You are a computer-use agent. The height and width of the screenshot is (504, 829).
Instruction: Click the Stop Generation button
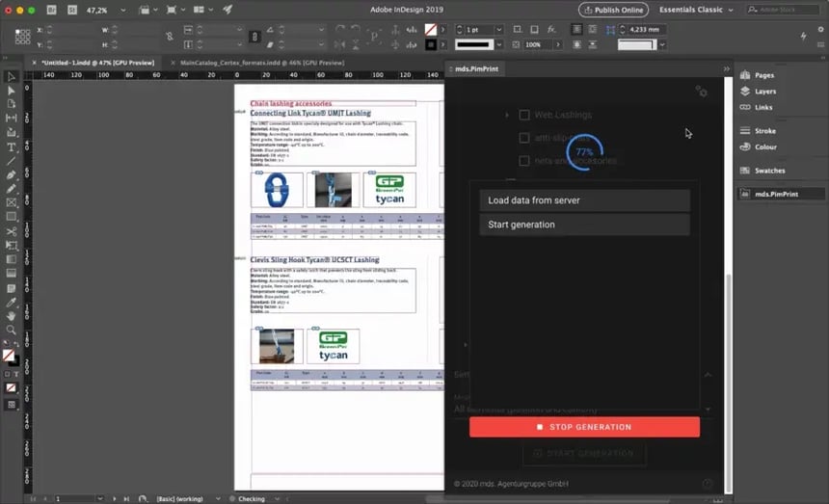click(584, 427)
